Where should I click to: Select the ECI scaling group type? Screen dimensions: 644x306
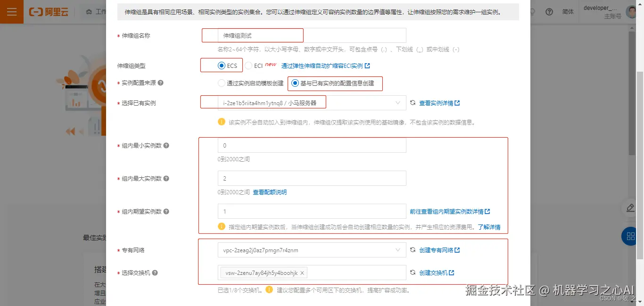[x=248, y=66]
